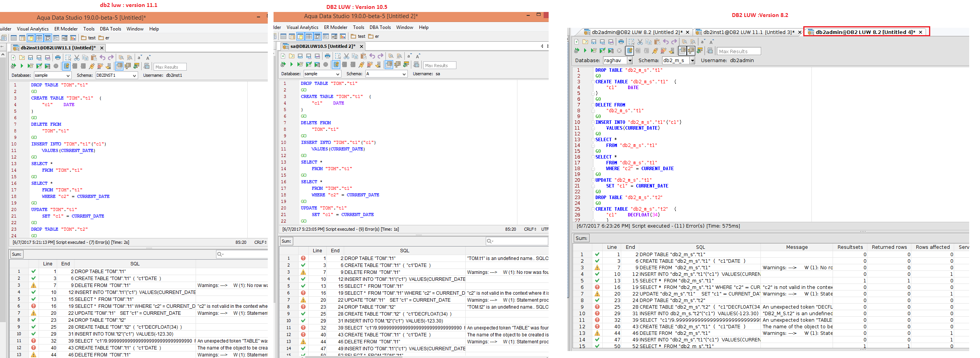This screenshot has width=980, height=358.
Task: Click Select All icon in DB2 LUW 8.2 toolbar
Action: point(632,42)
